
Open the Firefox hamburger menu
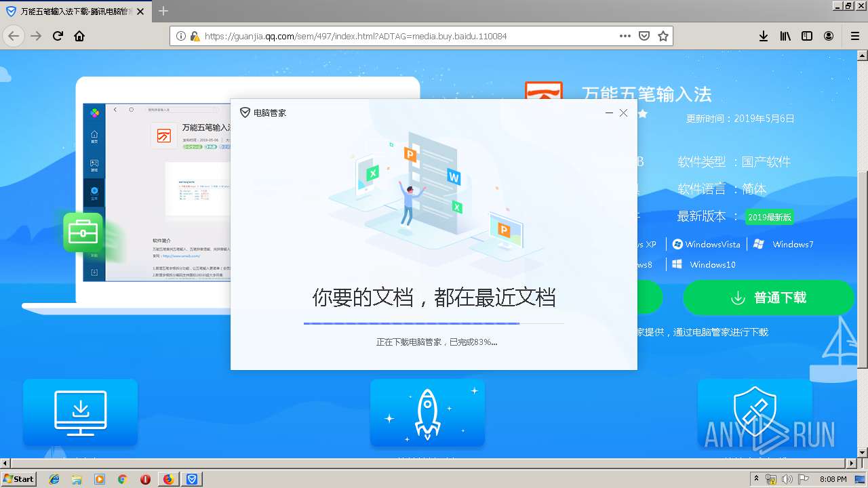tap(854, 36)
